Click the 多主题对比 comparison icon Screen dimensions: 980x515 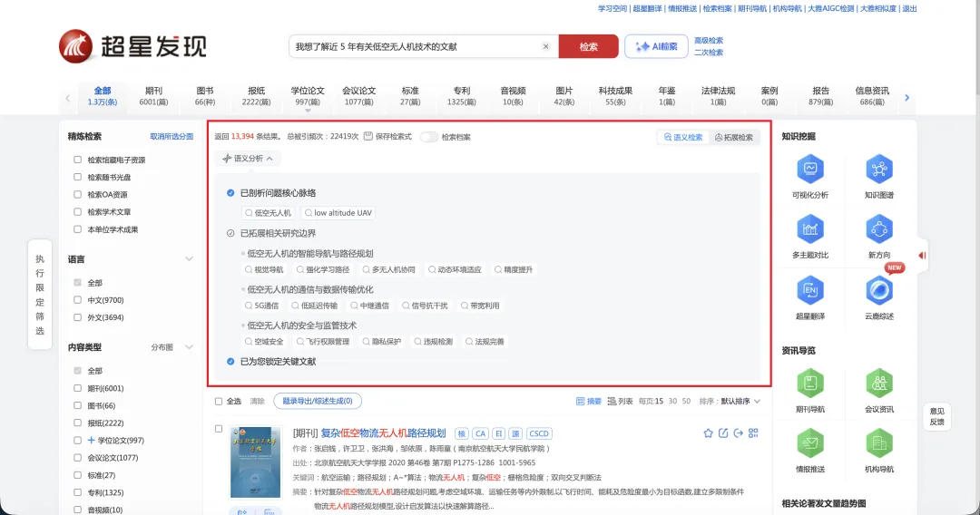pyautogui.click(x=809, y=230)
